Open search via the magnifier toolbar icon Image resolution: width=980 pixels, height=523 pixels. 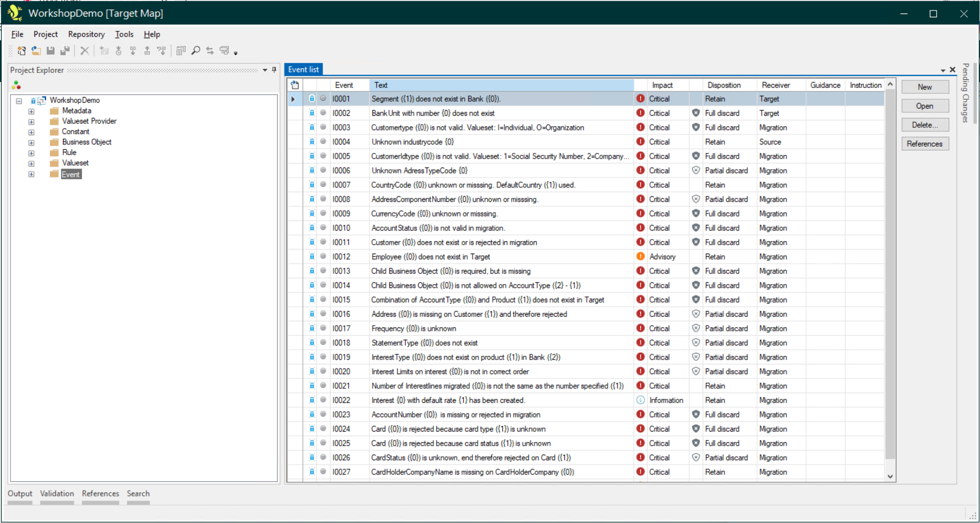click(195, 51)
